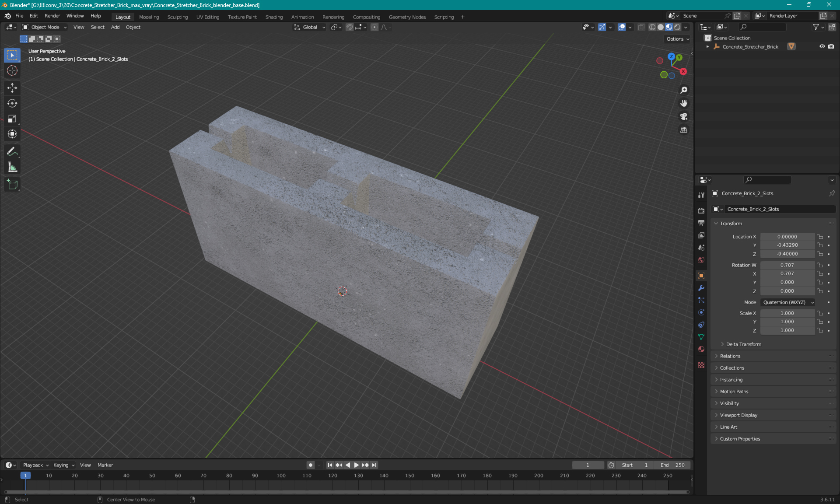This screenshot has height=504, width=840.
Task: Open the Particles properties tab
Action: click(701, 300)
